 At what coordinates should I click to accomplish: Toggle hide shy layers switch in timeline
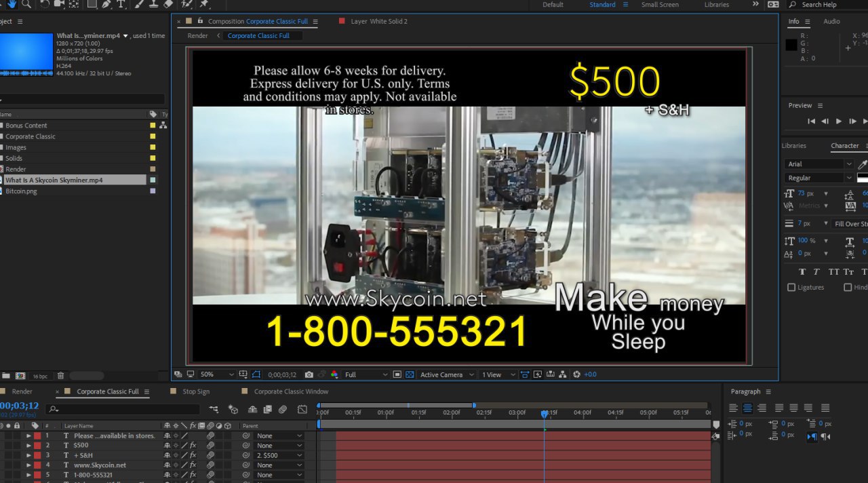(252, 409)
